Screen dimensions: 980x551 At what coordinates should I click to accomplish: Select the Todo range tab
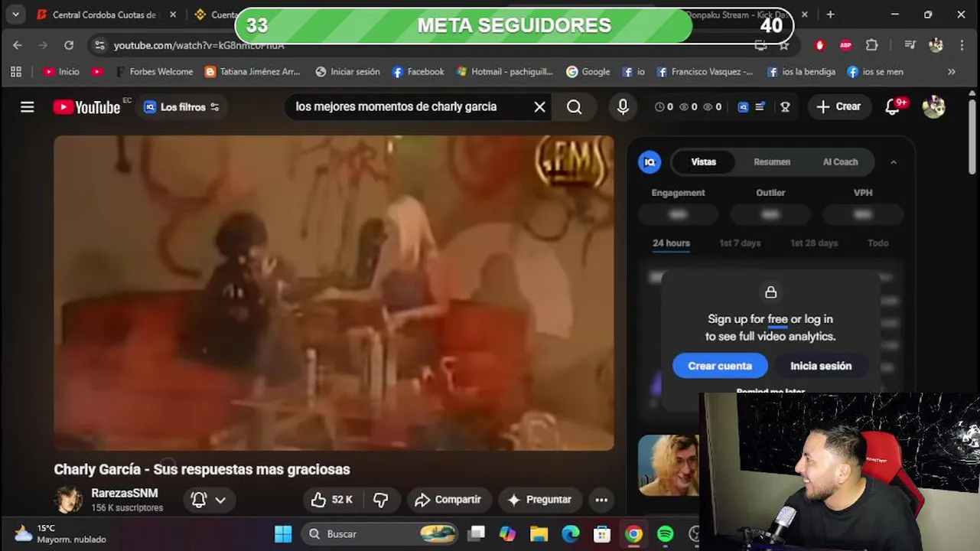click(x=878, y=243)
